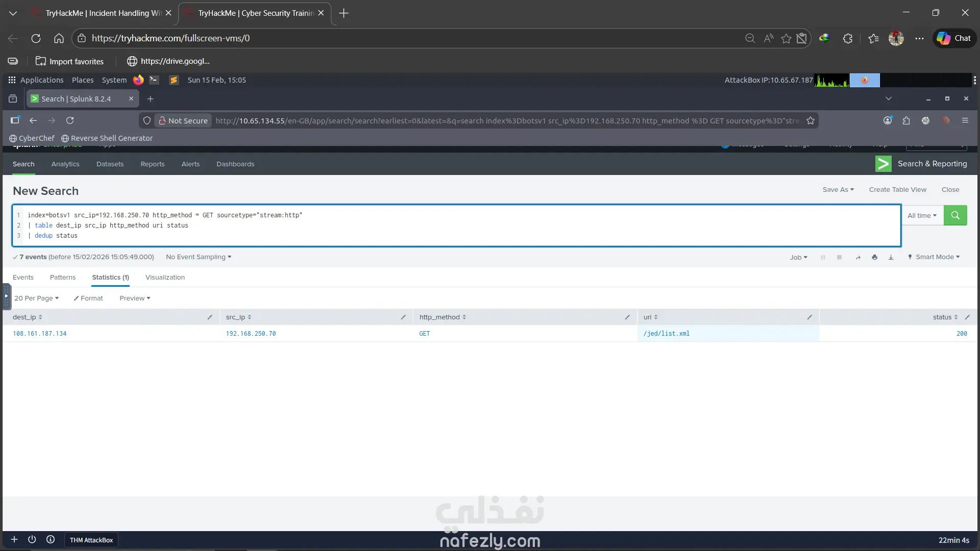980x551 pixels.
Task: Click the share job arrow icon
Action: pos(858,258)
